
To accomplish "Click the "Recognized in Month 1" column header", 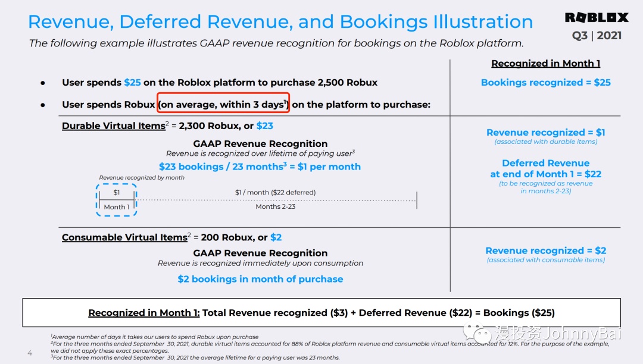I will pos(545,64).
